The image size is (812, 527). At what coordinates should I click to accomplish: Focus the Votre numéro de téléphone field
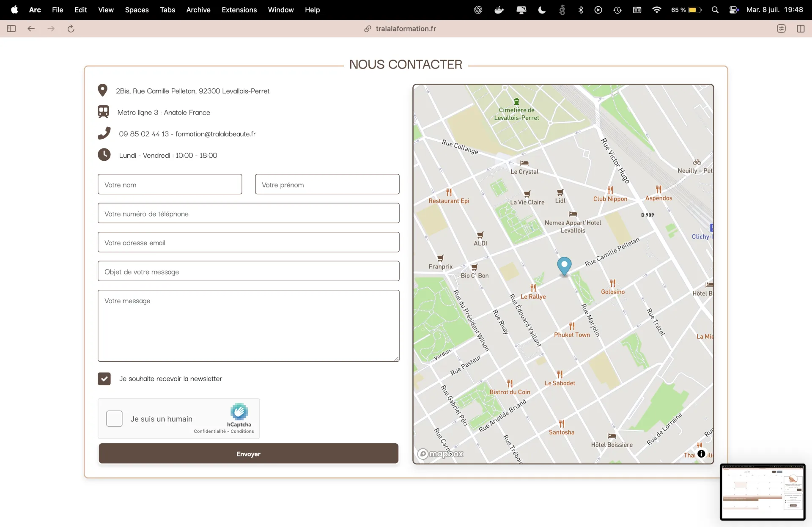coord(248,213)
